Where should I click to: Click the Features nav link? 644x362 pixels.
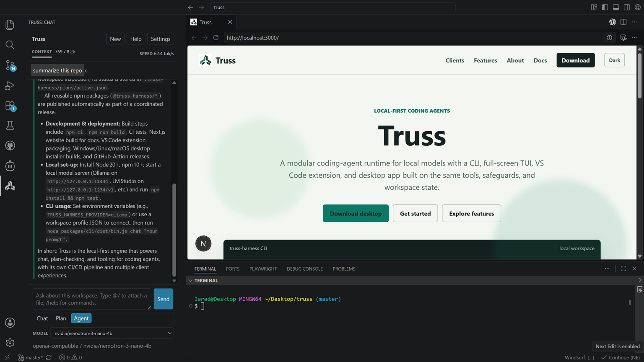[486, 60]
